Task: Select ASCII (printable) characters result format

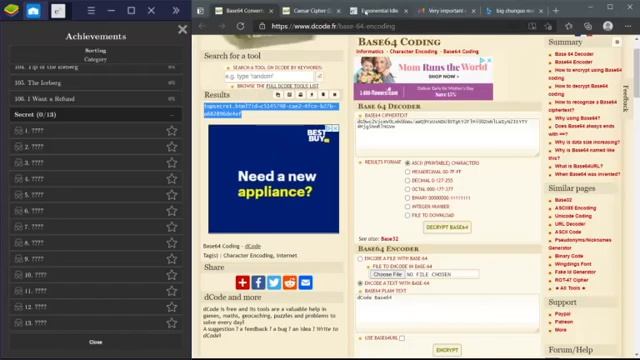Action: [x=407, y=163]
